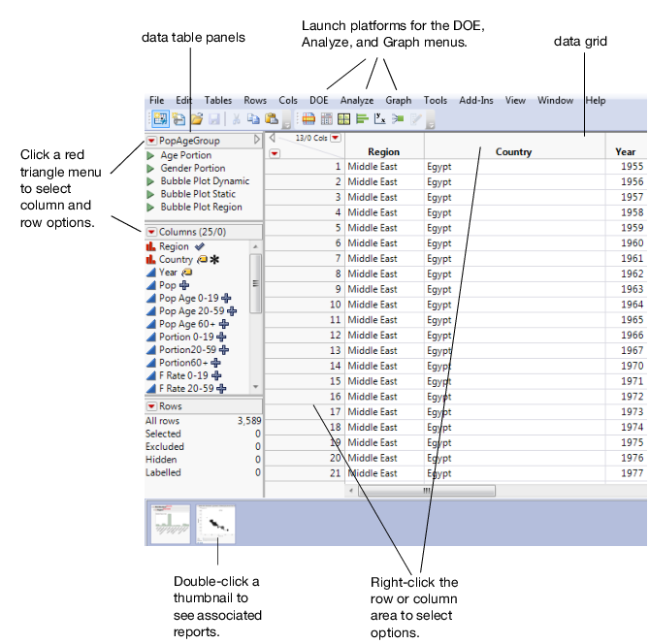
Task: Select the Country column header
Action: (514, 152)
